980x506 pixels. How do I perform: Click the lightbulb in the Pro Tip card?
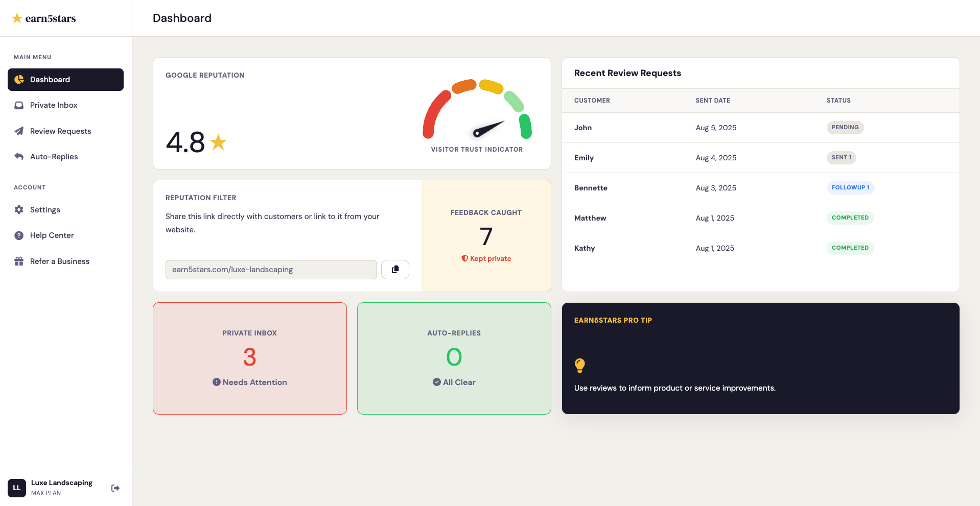pyautogui.click(x=580, y=365)
